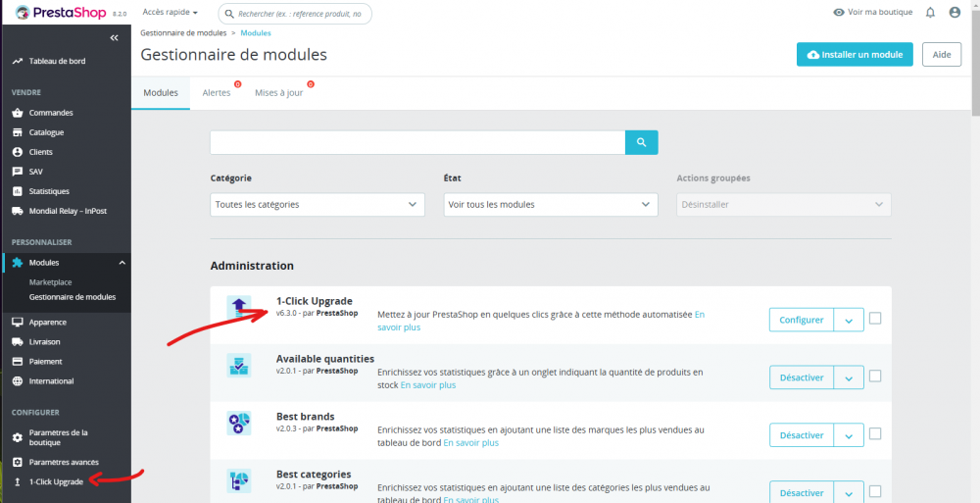Click the 1-Click Upgrade module logo

point(239,308)
